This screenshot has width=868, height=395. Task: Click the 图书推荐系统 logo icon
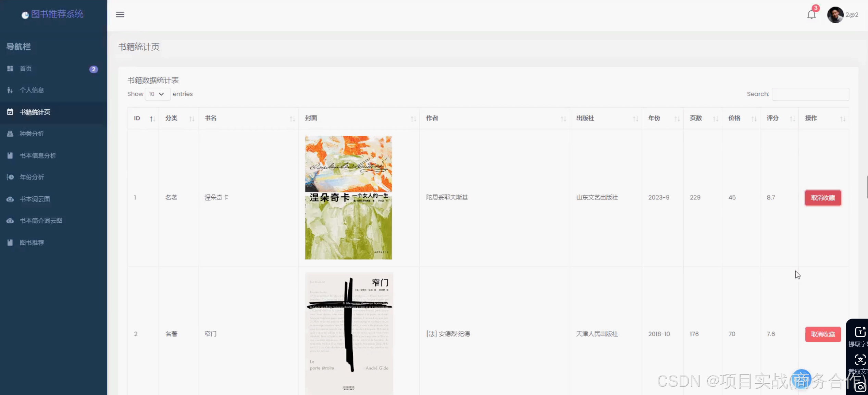[x=25, y=15]
